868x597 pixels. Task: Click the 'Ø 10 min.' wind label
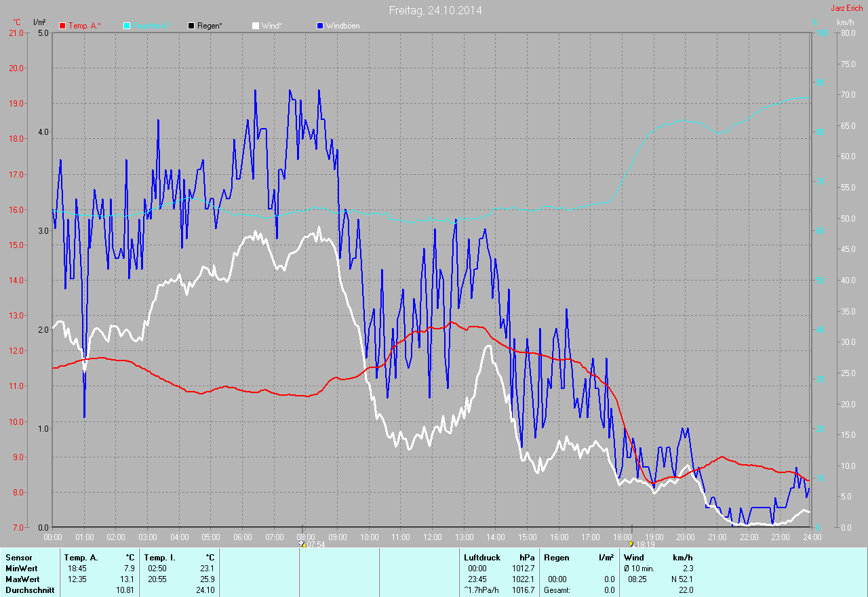pyautogui.click(x=639, y=569)
